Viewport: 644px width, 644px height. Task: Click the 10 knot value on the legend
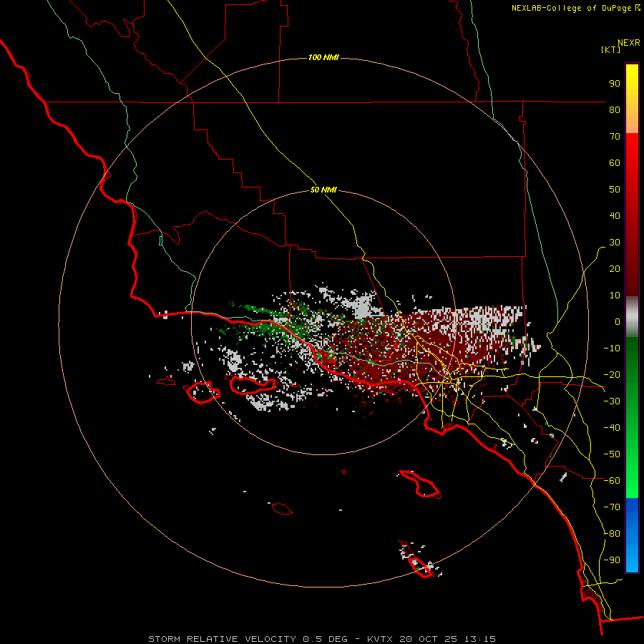coord(615,296)
